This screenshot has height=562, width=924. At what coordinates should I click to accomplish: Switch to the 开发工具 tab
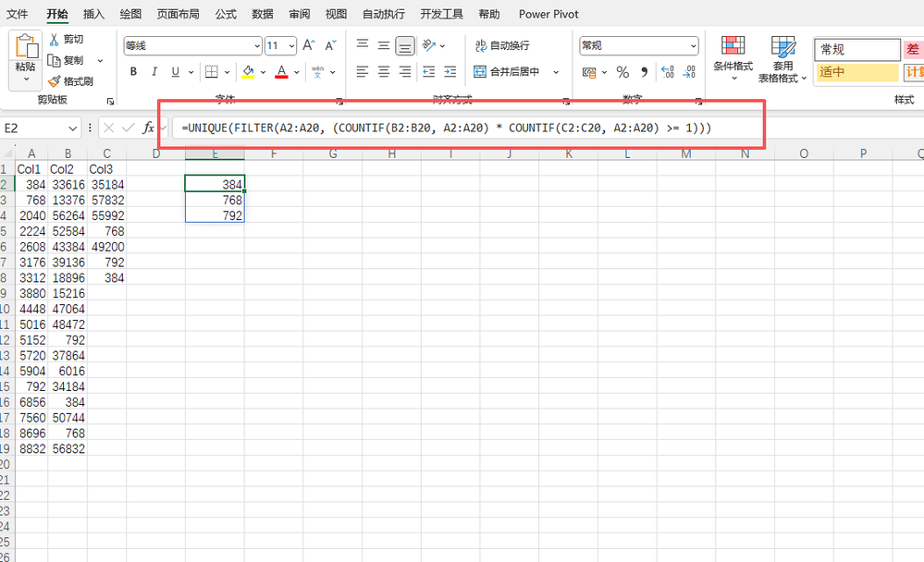pos(441,14)
